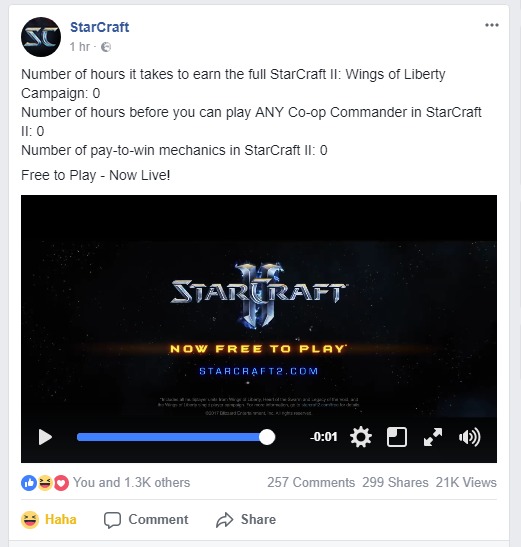Open the "You and 1.3K others" reactions list
This screenshot has height=547, width=521.
(132, 482)
